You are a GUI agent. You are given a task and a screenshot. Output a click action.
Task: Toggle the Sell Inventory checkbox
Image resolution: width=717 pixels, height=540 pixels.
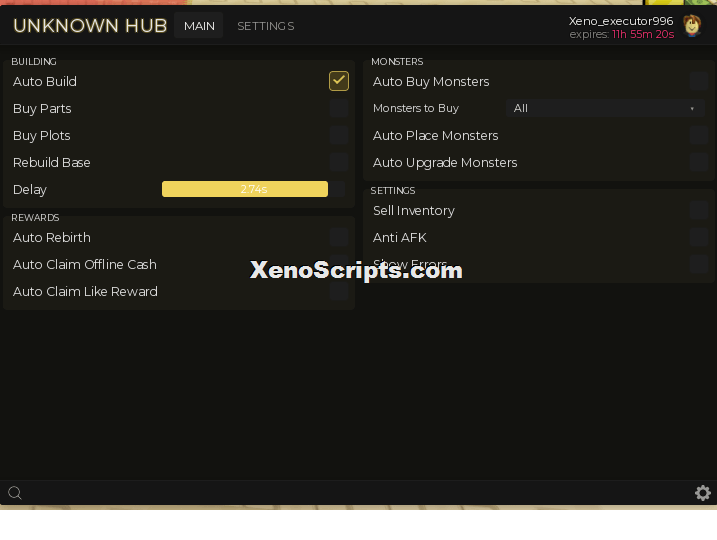point(699,210)
